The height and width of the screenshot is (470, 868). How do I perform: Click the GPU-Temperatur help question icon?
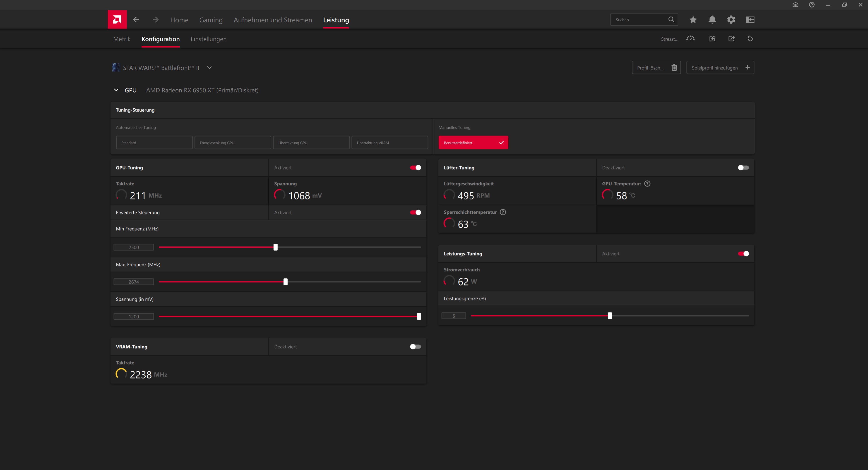coord(647,184)
